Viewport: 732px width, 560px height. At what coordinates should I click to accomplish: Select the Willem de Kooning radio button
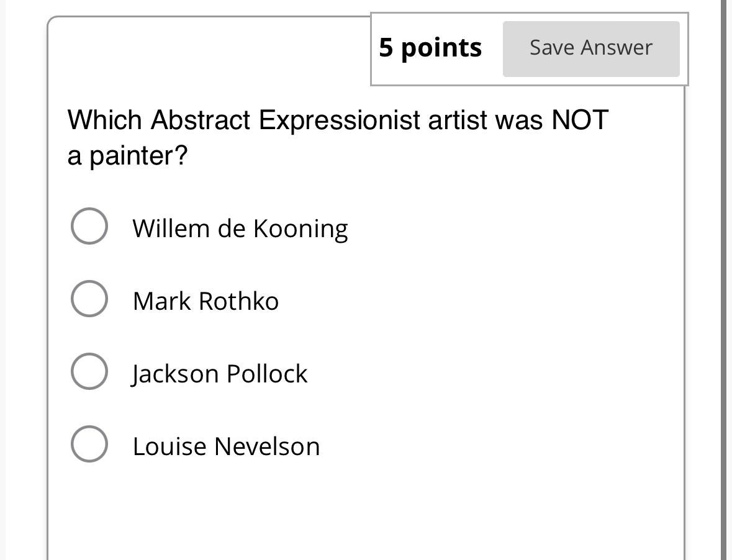pyautogui.click(x=89, y=226)
